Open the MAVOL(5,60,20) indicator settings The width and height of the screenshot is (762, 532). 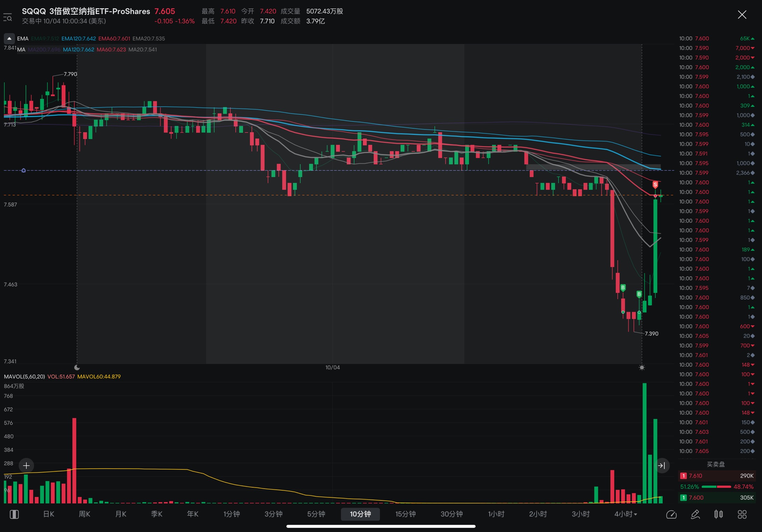click(24, 377)
